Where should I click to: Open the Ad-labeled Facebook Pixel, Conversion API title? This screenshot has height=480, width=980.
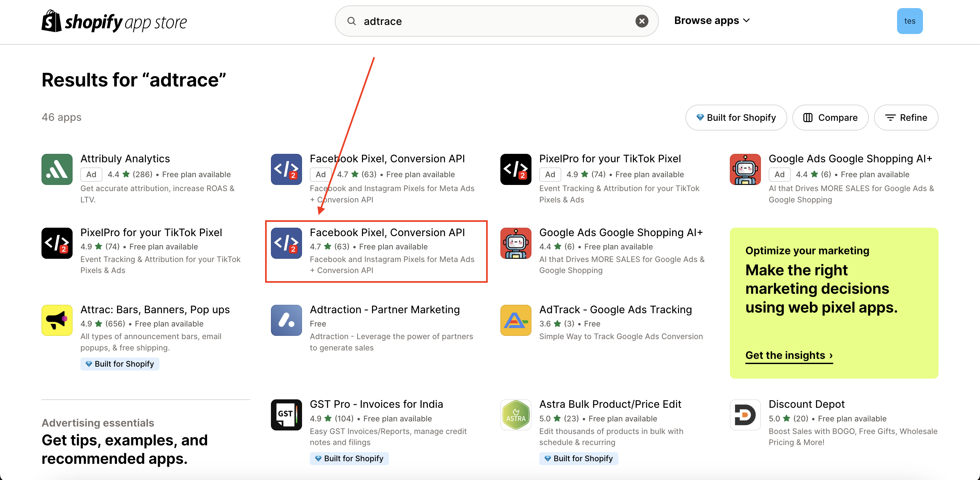[387, 159]
